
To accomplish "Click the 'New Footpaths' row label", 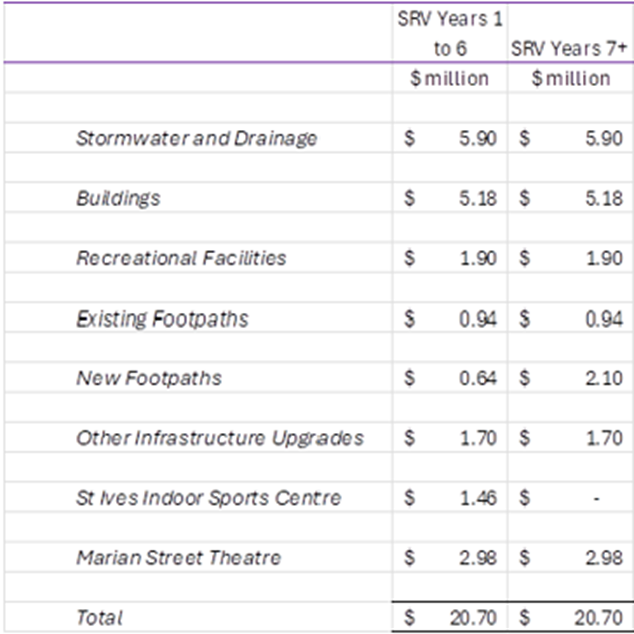I will point(149,379).
